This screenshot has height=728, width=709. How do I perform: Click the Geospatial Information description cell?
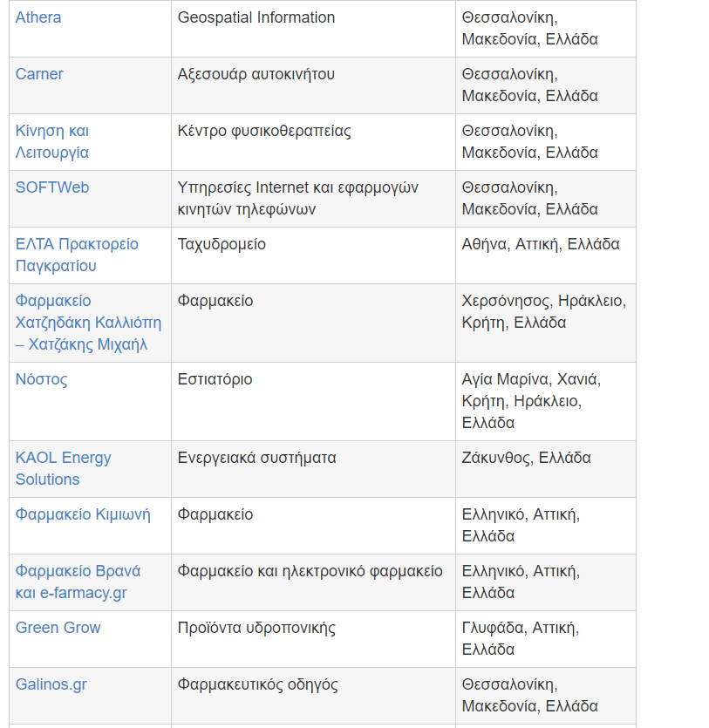[x=256, y=17]
